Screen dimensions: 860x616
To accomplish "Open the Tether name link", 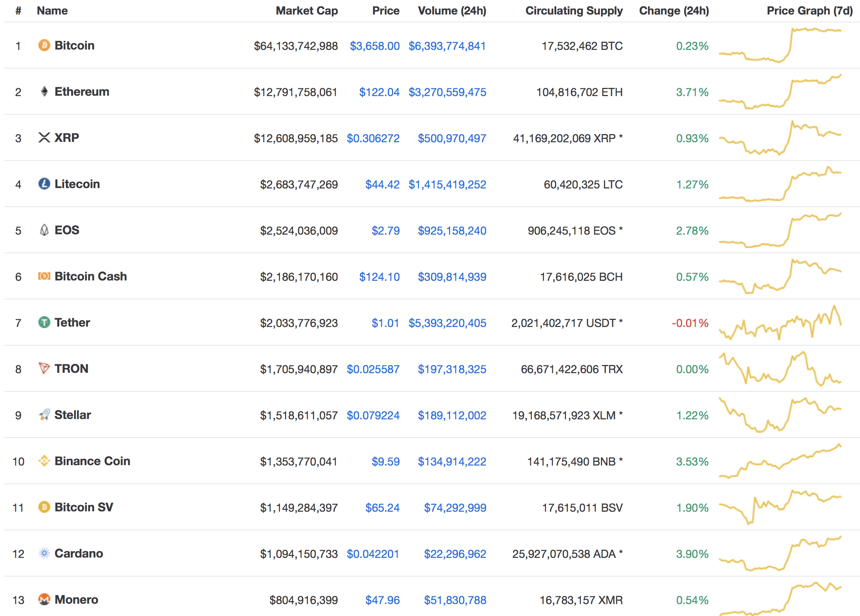I will point(72,323).
